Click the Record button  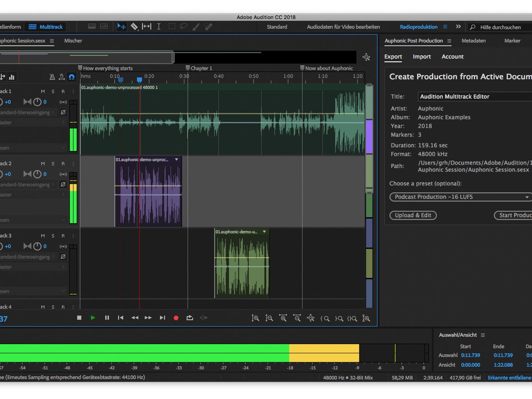tap(176, 318)
